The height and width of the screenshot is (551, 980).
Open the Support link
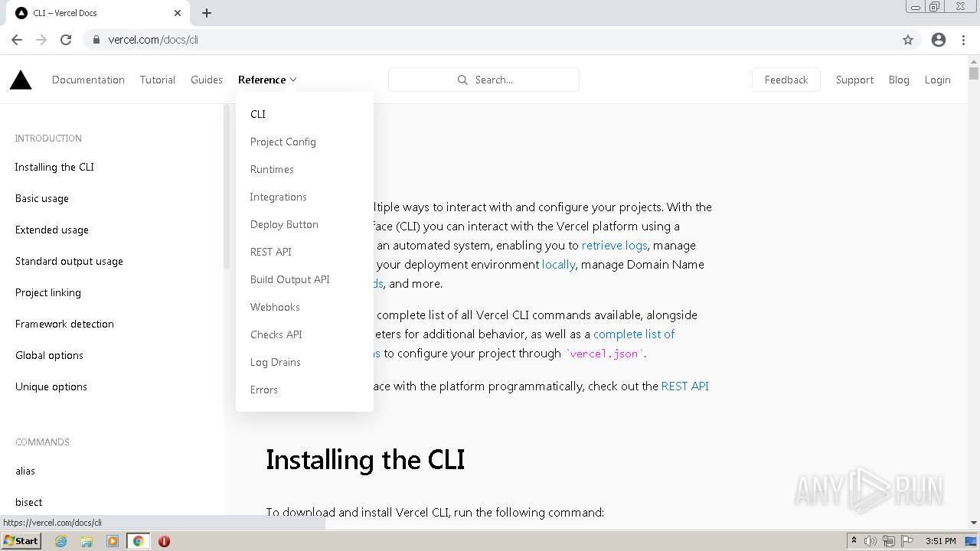click(854, 80)
